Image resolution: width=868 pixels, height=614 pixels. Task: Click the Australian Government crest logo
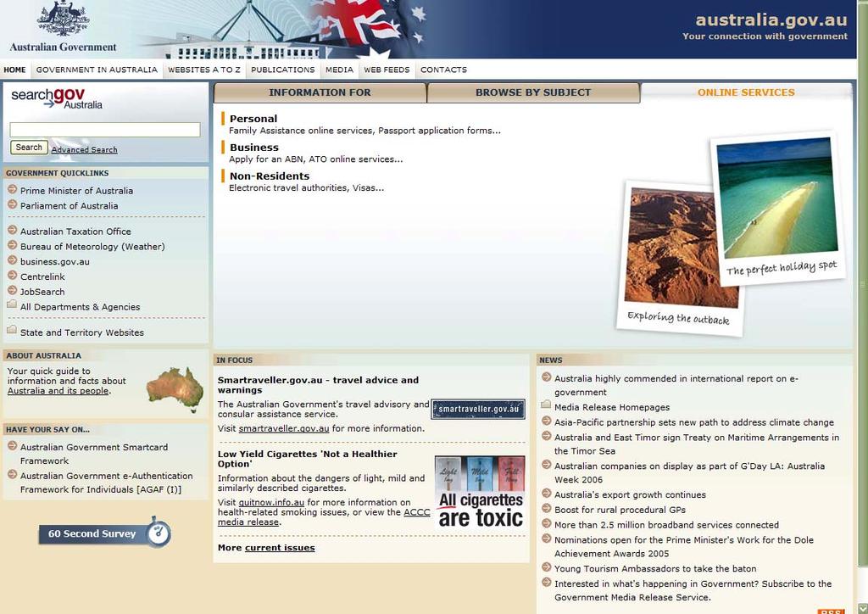coord(63,26)
